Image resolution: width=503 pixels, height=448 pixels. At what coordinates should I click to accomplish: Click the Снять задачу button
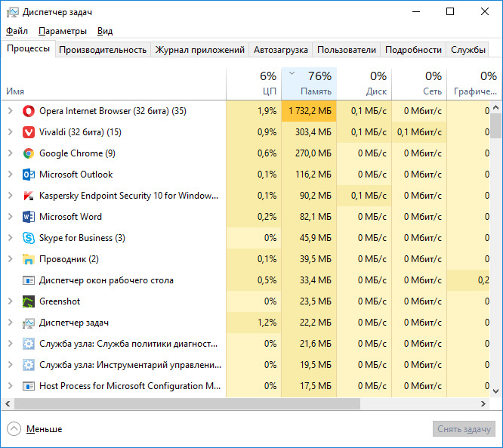[464, 429]
